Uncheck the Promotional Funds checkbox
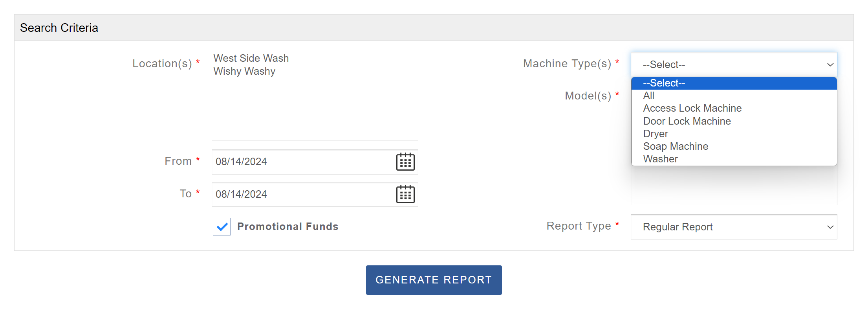 222,227
